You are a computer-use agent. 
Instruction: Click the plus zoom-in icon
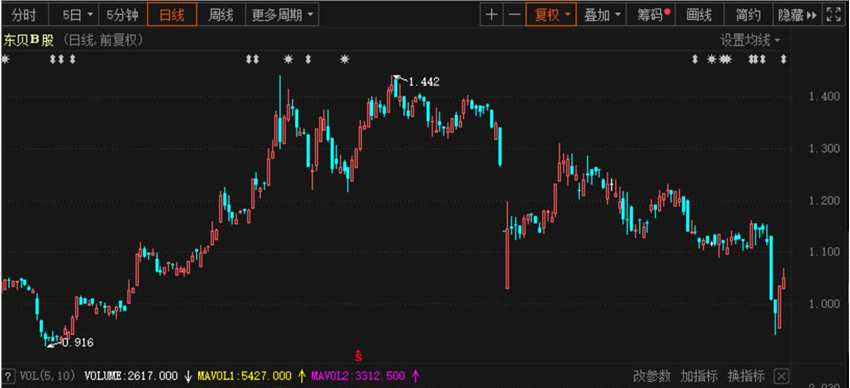[x=491, y=15]
